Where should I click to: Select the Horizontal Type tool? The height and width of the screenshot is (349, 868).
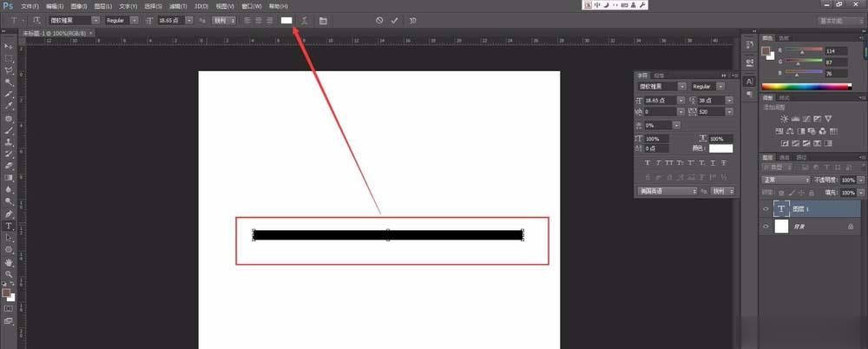click(x=9, y=226)
